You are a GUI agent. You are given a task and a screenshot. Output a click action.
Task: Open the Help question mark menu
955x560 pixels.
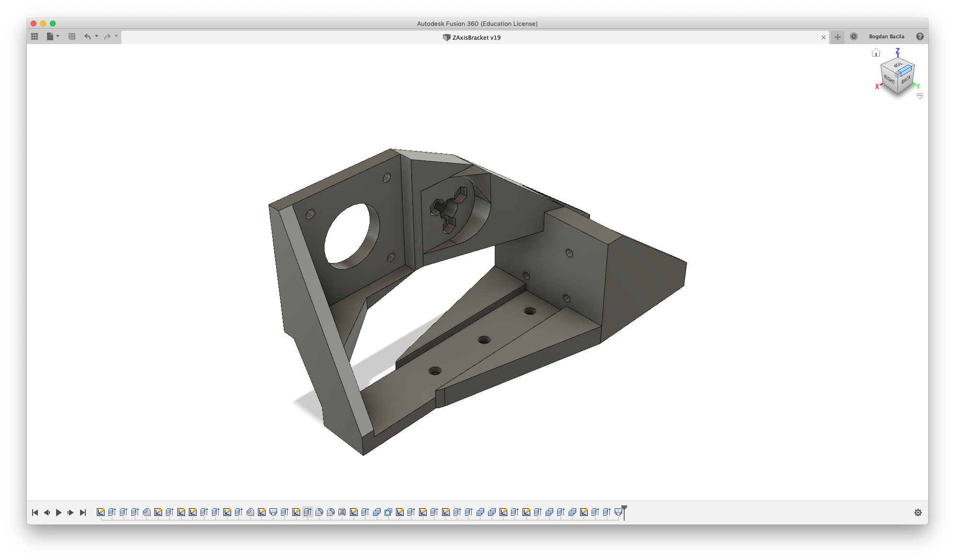click(920, 36)
